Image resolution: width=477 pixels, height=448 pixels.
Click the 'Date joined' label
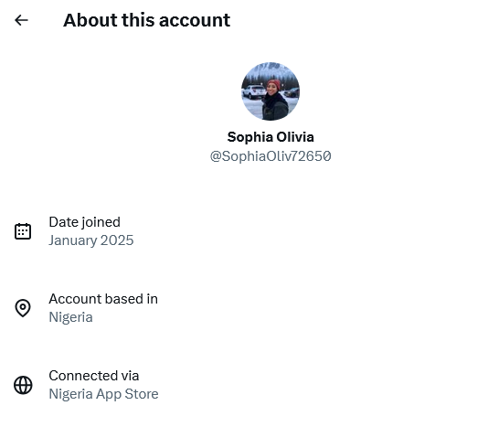pos(84,222)
